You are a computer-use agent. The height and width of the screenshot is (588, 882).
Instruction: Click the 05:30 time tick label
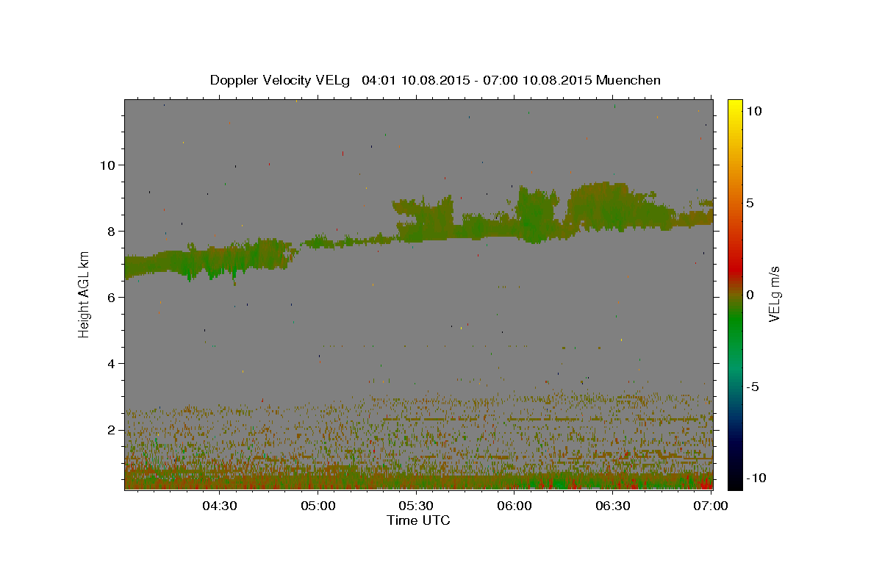(x=417, y=506)
